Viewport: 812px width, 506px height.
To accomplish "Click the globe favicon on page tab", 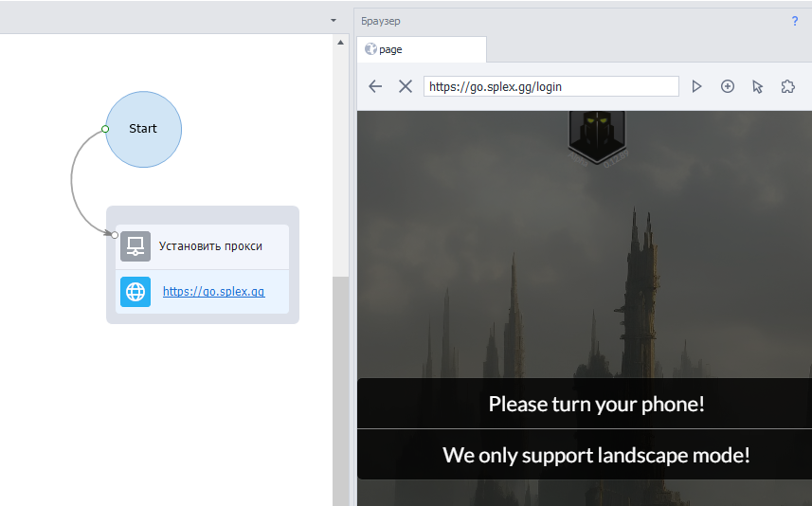I will [370, 49].
